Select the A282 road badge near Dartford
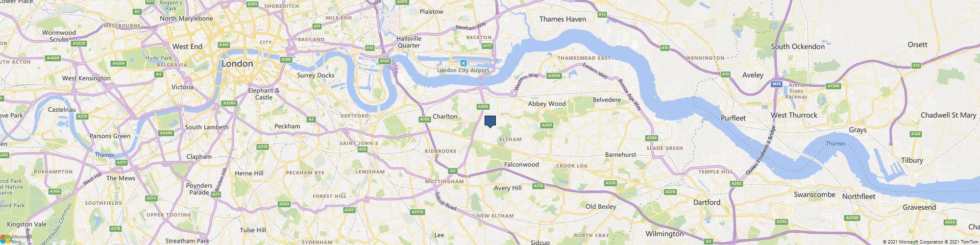The width and height of the screenshot is (980, 245). click(736, 184)
